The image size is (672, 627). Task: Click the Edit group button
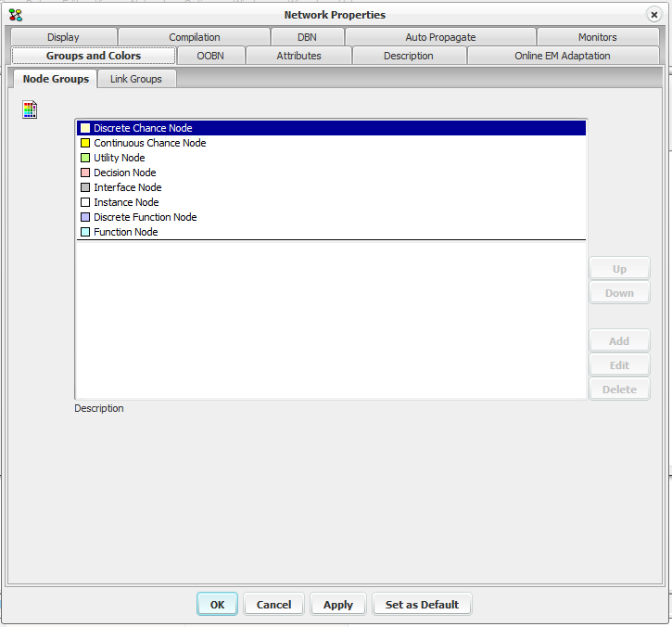coord(619,365)
